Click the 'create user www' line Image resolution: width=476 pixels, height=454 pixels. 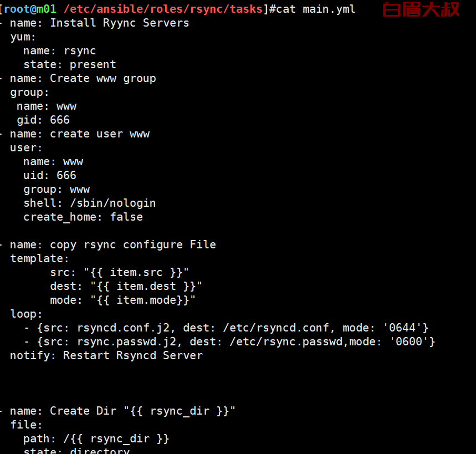pos(80,134)
